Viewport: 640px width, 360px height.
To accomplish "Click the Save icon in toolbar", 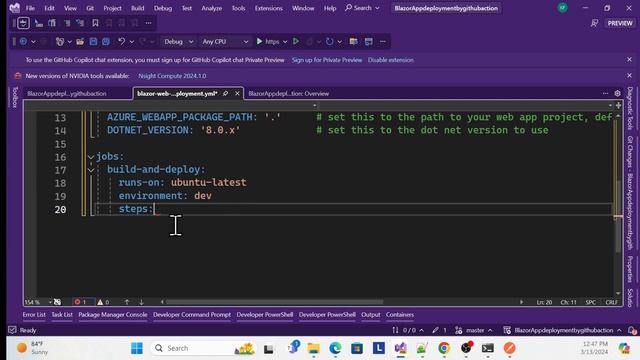I will point(93,41).
